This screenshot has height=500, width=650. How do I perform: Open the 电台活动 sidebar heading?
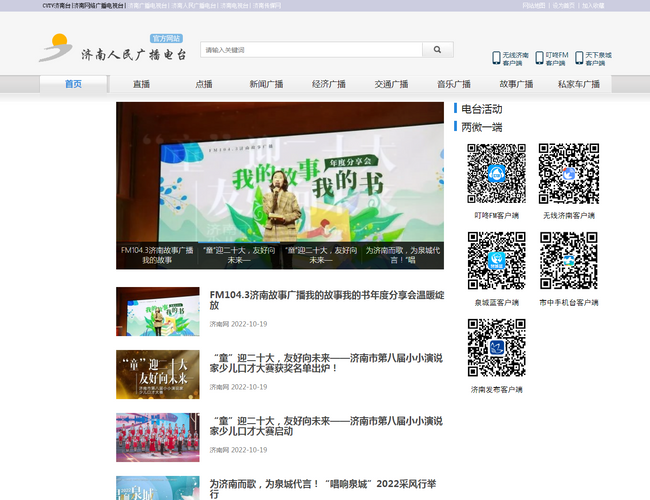click(482, 108)
